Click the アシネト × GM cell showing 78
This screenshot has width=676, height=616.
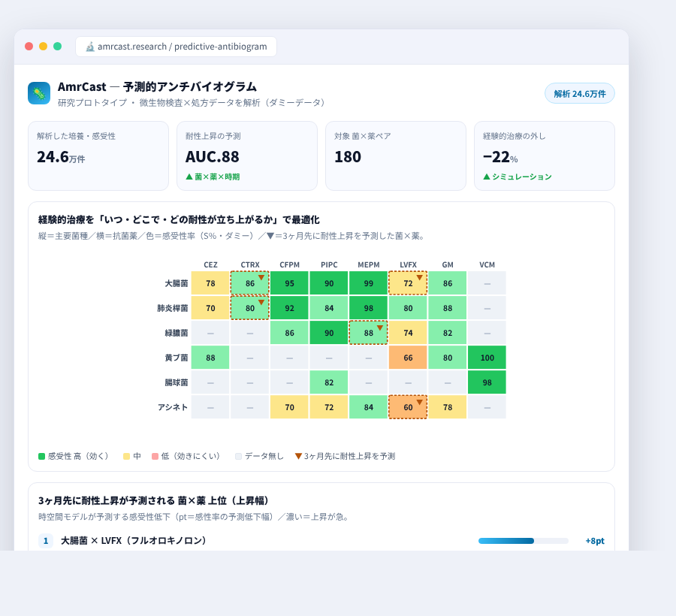[448, 407]
